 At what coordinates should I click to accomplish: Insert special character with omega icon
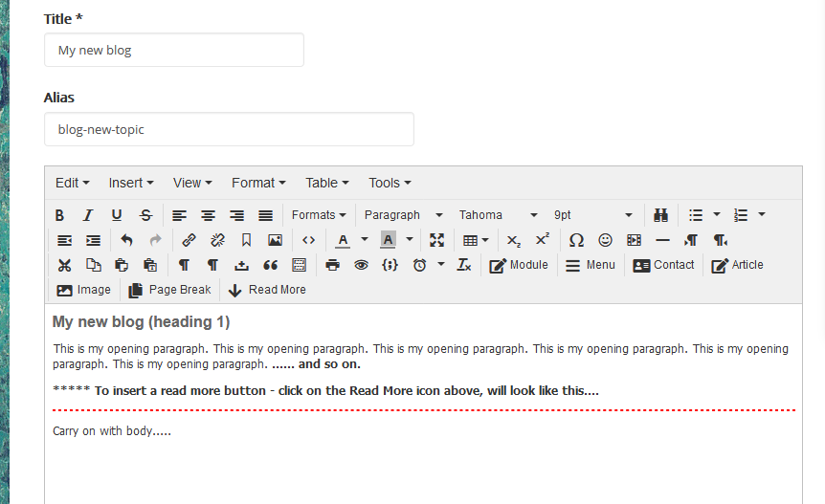(576, 240)
